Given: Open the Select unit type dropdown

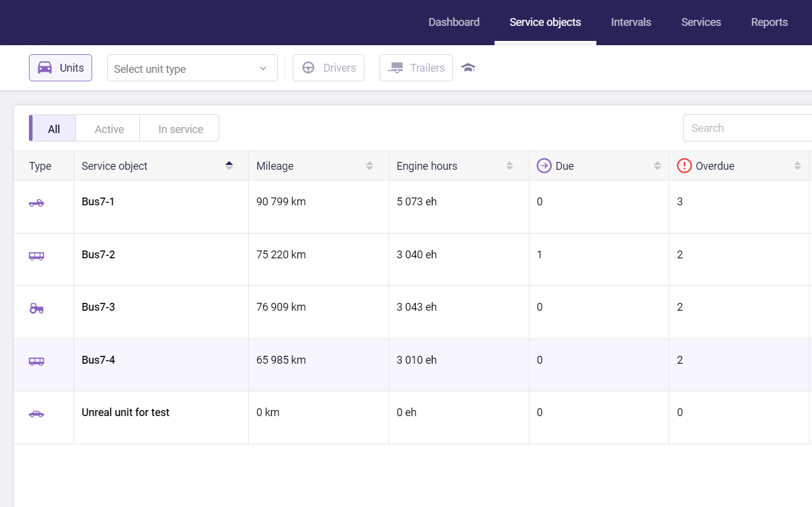Looking at the screenshot, I should (x=192, y=69).
